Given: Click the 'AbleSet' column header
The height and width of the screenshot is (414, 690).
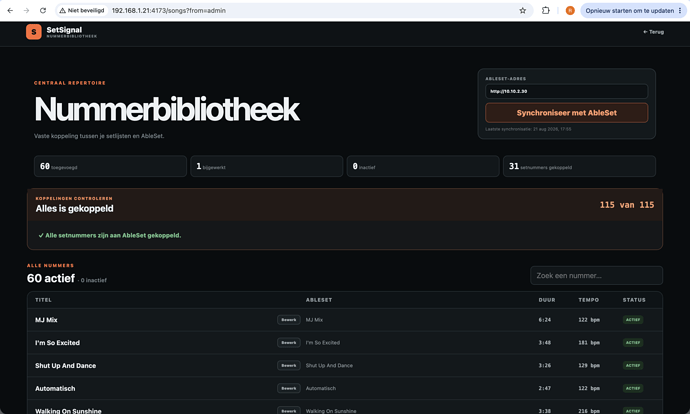Looking at the screenshot, I should coord(319,300).
